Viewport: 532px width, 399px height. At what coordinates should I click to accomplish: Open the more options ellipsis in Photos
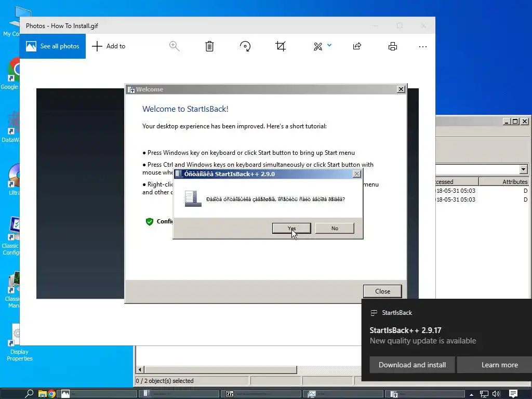coord(423,46)
